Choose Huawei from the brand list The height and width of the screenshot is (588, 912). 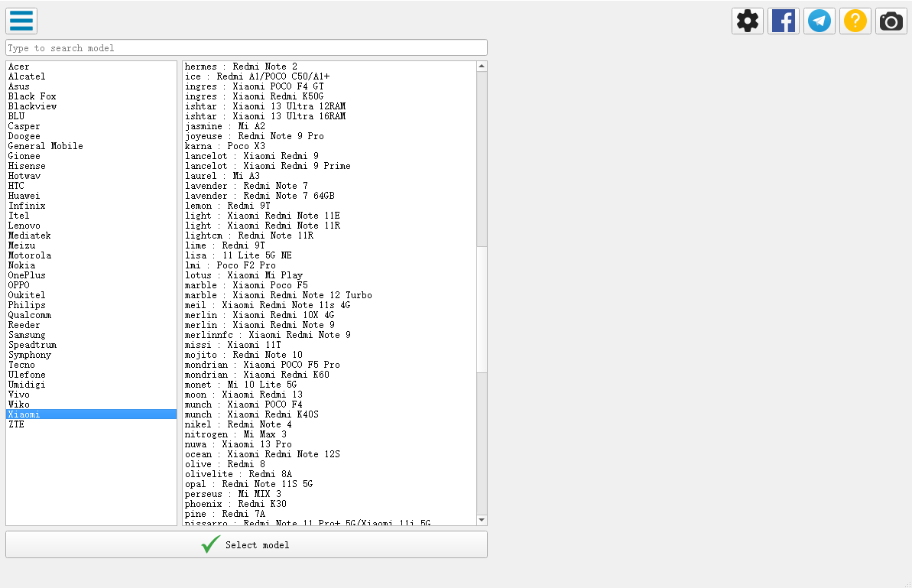[x=24, y=196]
